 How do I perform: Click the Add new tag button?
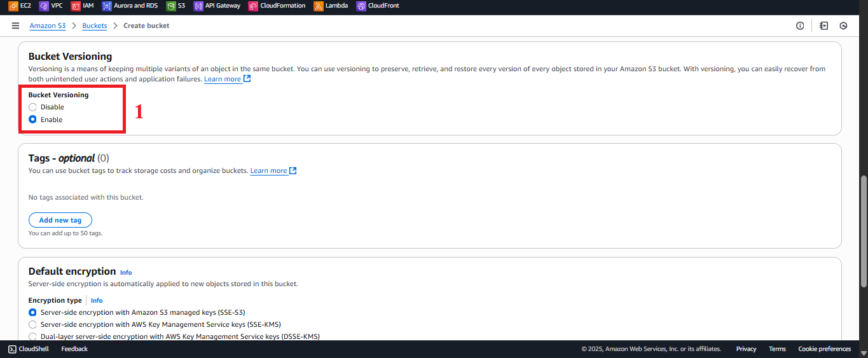pos(60,220)
